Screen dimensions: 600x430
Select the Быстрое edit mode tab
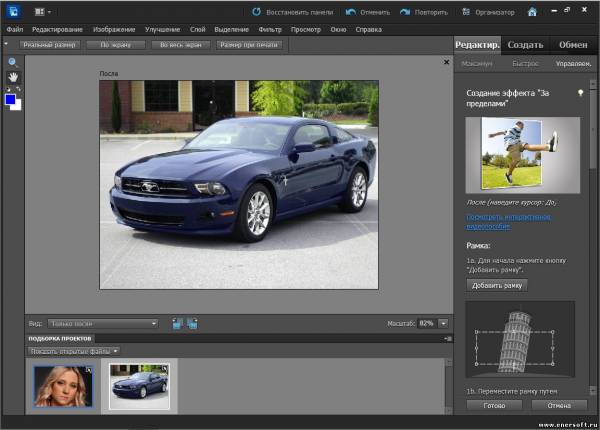tap(525, 64)
